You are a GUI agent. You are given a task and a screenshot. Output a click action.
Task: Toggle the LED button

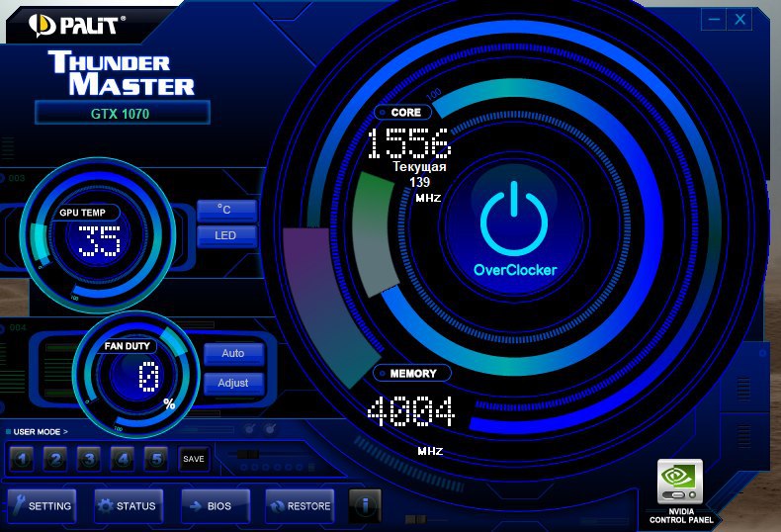point(227,235)
